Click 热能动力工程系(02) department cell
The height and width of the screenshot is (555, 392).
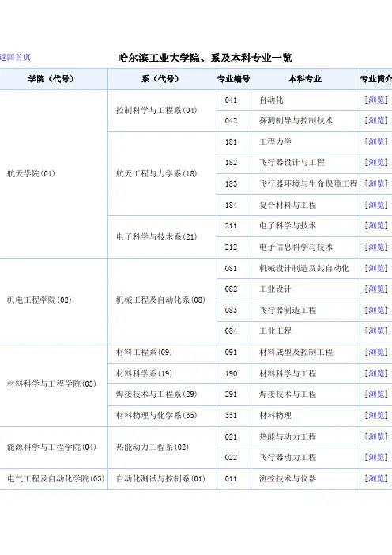click(x=162, y=447)
